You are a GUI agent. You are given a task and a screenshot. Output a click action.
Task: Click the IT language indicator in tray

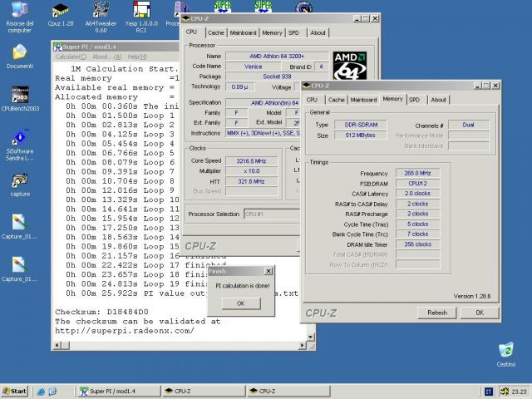(489, 392)
